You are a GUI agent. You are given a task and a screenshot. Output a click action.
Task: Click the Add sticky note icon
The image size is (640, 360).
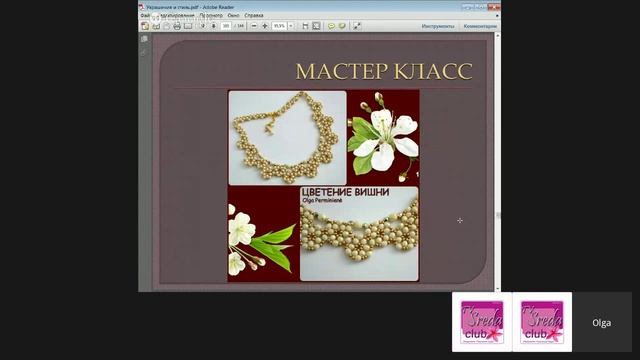pyautogui.click(x=331, y=26)
